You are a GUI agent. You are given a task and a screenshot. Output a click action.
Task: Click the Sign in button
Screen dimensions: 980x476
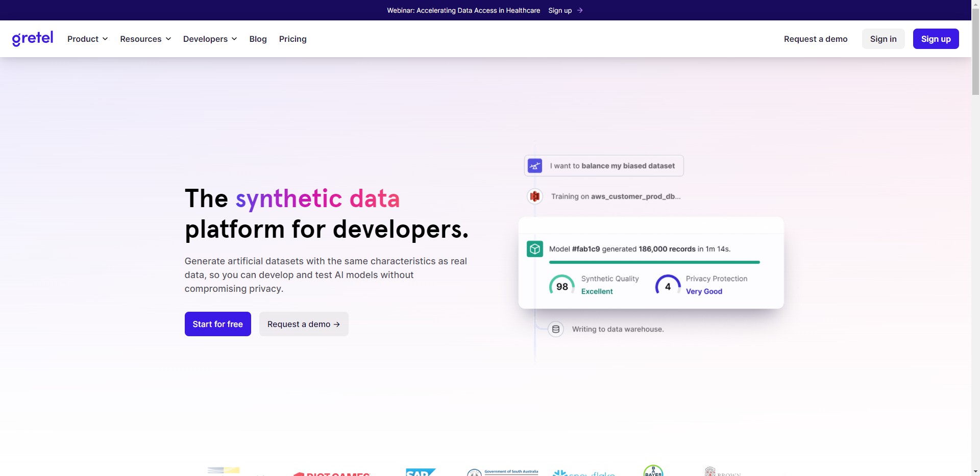click(883, 39)
